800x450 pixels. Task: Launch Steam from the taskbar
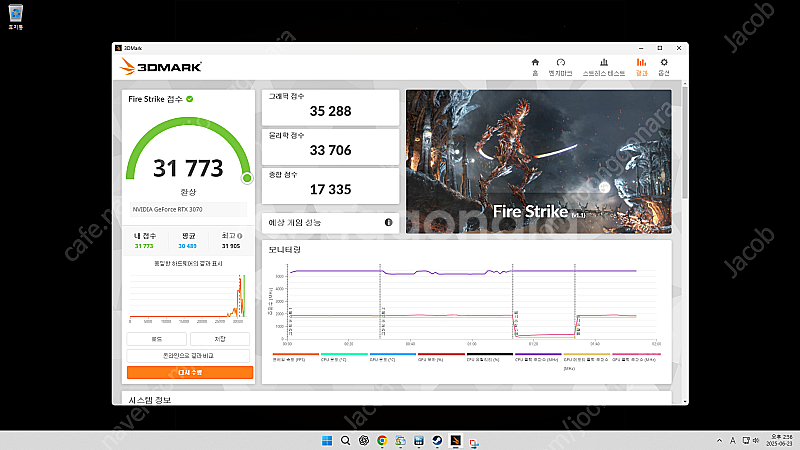click(x=435, y=440)
